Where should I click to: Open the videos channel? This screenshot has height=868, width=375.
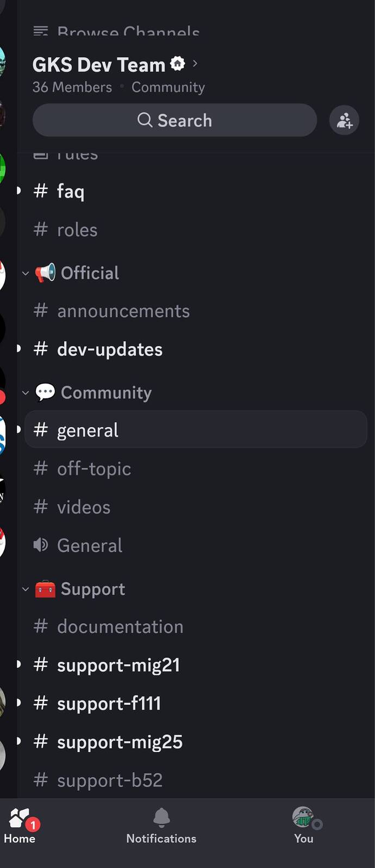tap(84, 507)
